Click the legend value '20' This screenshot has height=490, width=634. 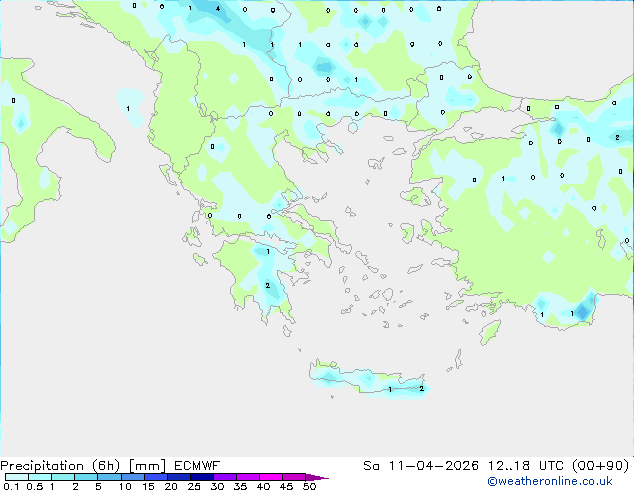pyautogui.click(x=171, y=486)
